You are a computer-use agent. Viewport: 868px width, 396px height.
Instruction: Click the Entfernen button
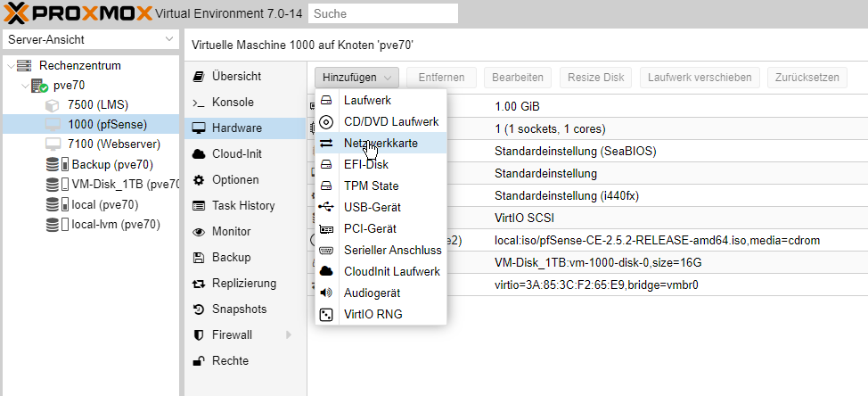tap(441, 78)
